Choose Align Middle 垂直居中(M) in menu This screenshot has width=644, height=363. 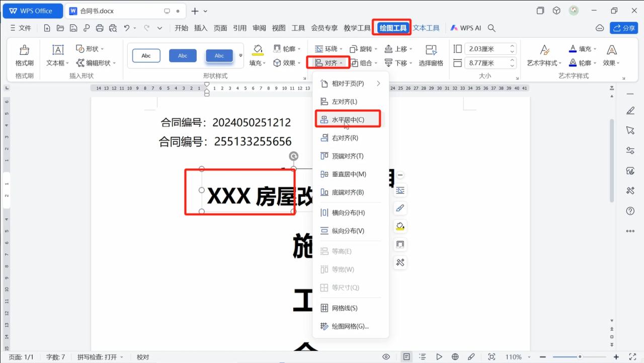coord(351,174)
